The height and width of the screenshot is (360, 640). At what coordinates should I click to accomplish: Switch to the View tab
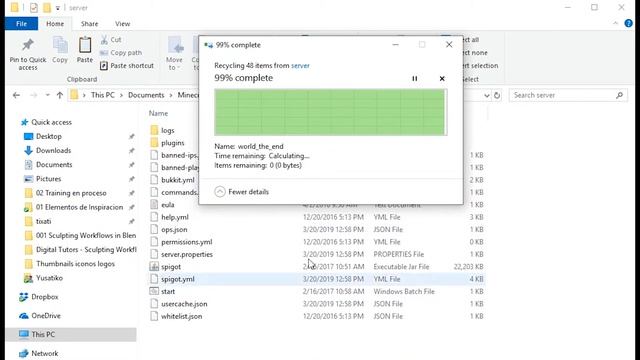[122, 24]
